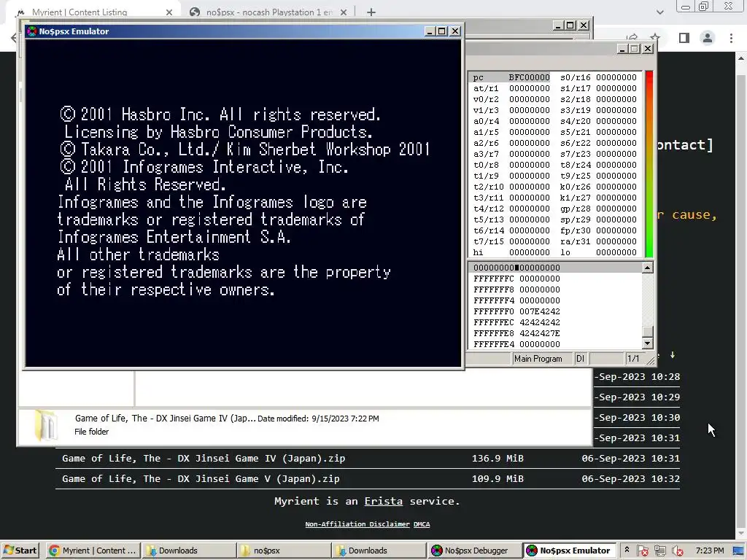The height and width of the screenshot is (560, 747).
Task: Click the CPU load color gradient bar
Action: click(649, 164)
